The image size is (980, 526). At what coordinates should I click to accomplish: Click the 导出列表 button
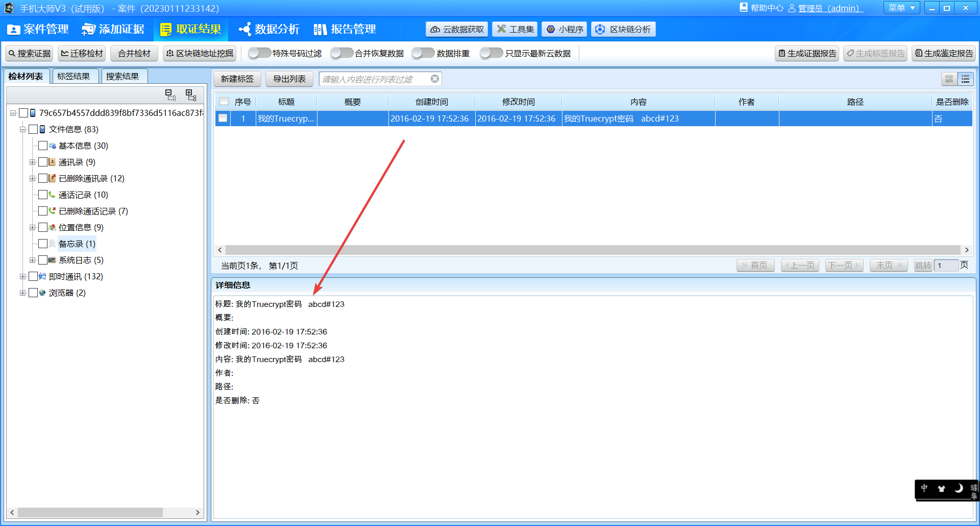pyautogui.click(x=289, y=79)
